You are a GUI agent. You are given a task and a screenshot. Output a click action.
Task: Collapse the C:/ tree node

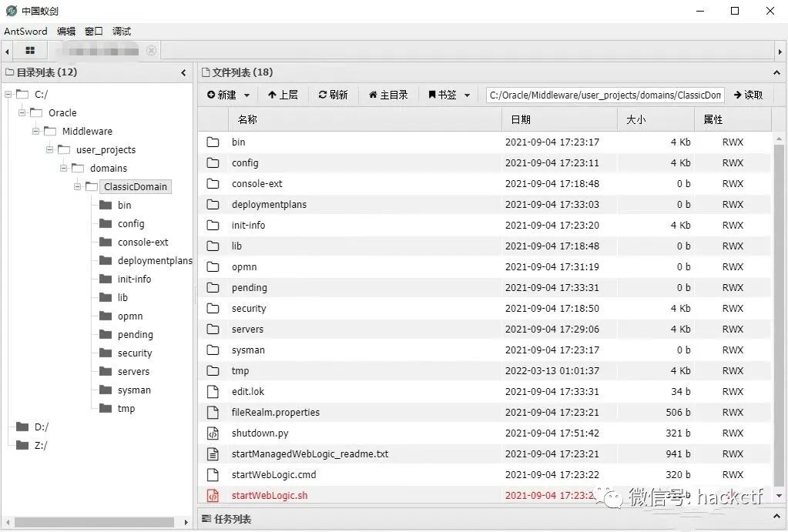tap(8, 94)
